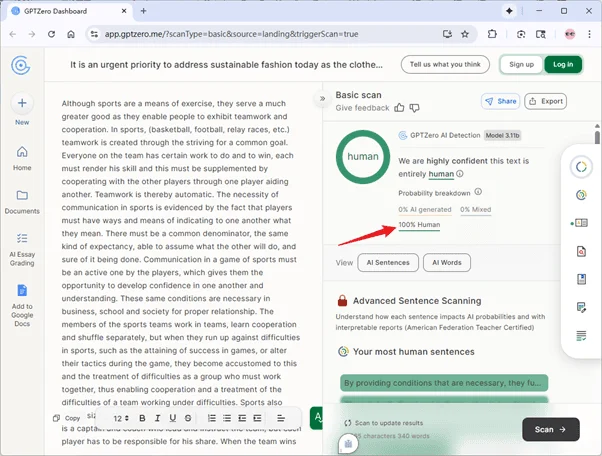The height and width of the screenshot is (456, 602).
Task: Open the lines checklist icon in the right rail
Action: tap(581, 336)
